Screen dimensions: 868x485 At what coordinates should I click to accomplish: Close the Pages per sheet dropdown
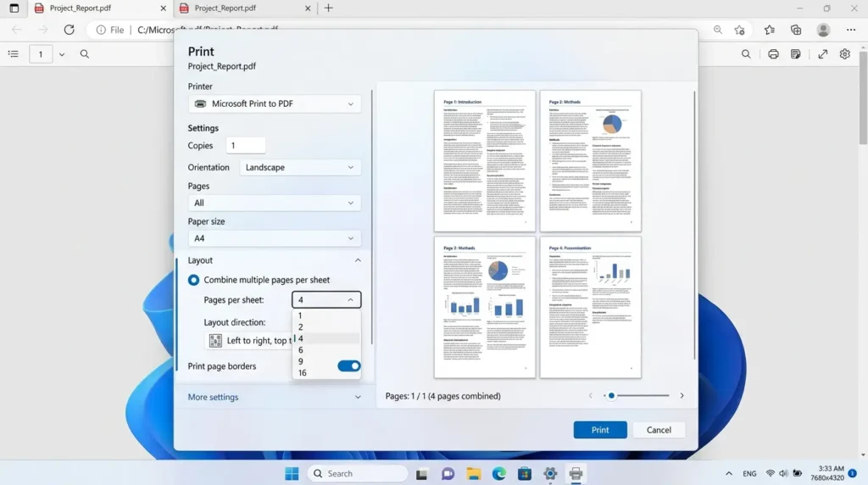coord(326,299)
